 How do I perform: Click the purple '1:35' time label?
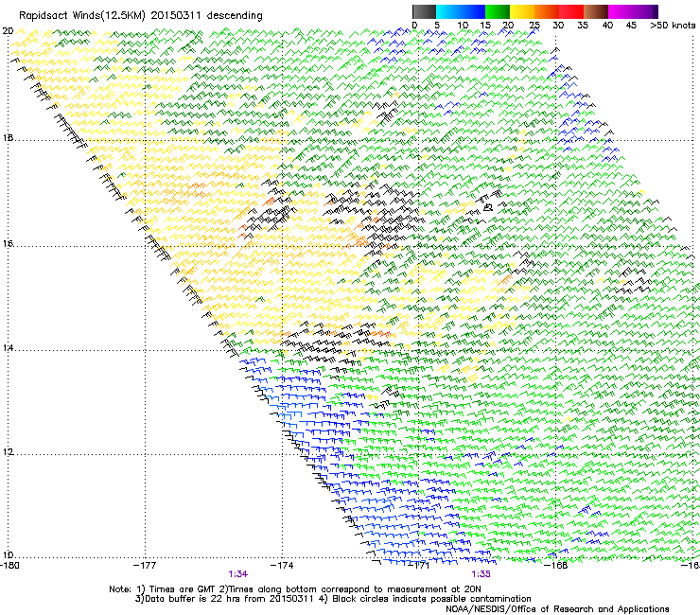click(x=481, y=574)
